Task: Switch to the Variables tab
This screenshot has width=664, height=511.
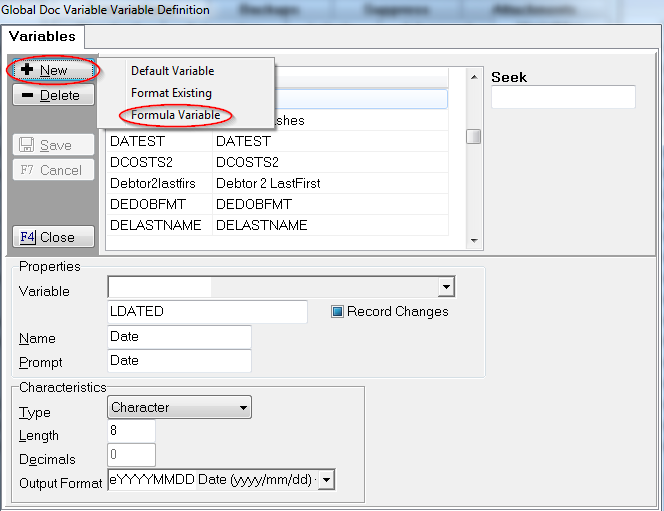Action: 42,36
